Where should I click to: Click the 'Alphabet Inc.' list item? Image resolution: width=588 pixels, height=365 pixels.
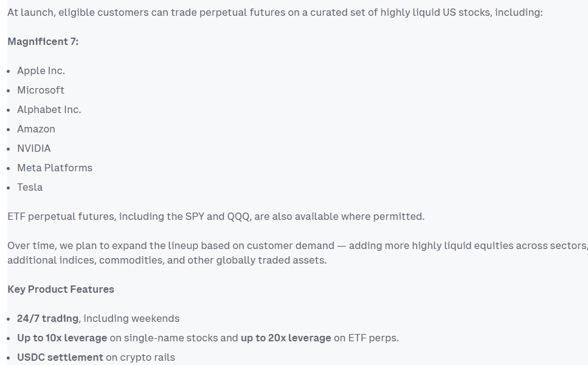tap(49, 110)
